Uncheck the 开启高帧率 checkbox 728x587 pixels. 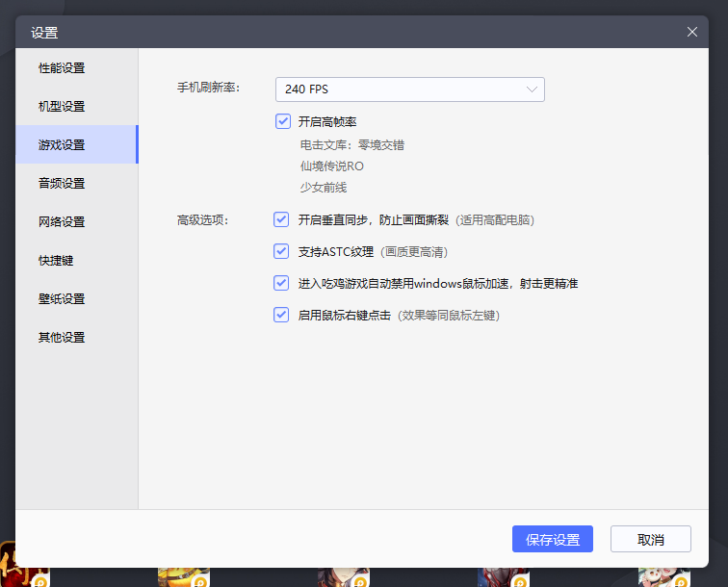point(282,121)
